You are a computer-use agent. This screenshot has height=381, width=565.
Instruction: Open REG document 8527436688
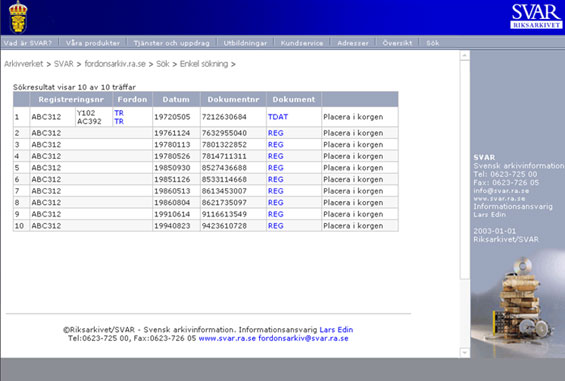pos(276,168)
